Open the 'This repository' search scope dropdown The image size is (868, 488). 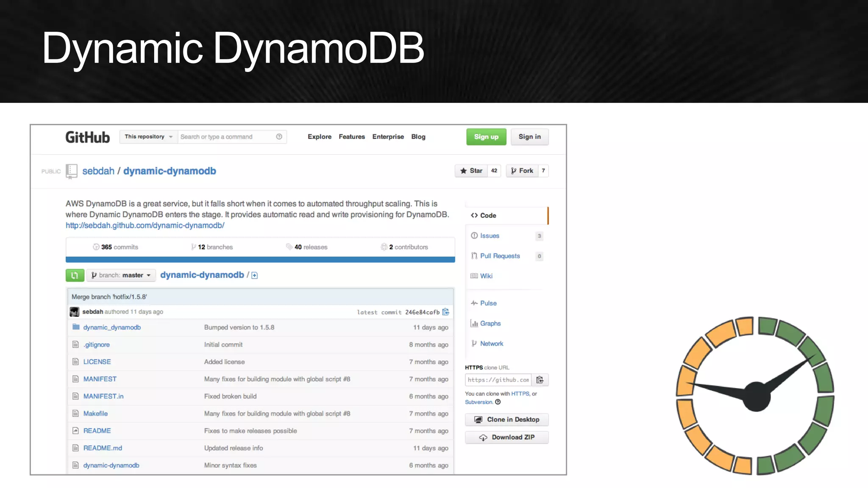pos(148,137)
